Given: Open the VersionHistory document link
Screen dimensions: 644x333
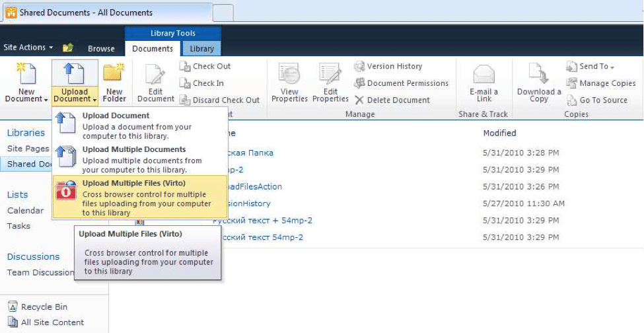Looking at the screenshot, I should (249, 203).
